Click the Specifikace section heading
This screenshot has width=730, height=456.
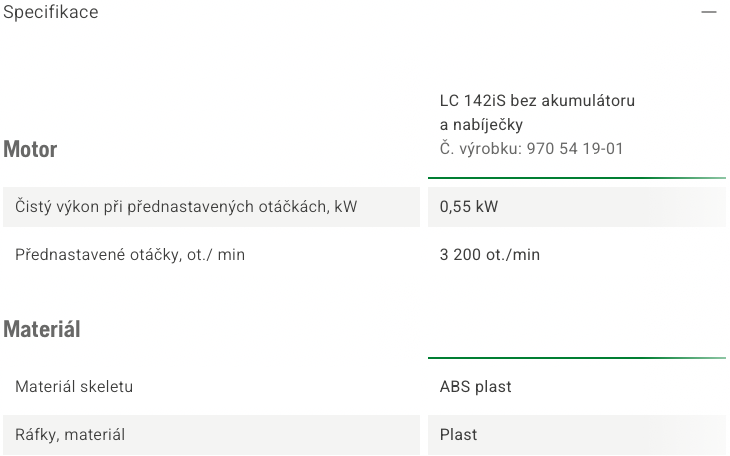point(51,12)
